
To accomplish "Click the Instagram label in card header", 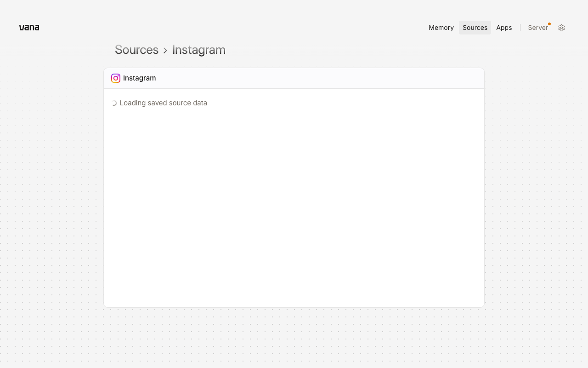I will click(140, 78).
